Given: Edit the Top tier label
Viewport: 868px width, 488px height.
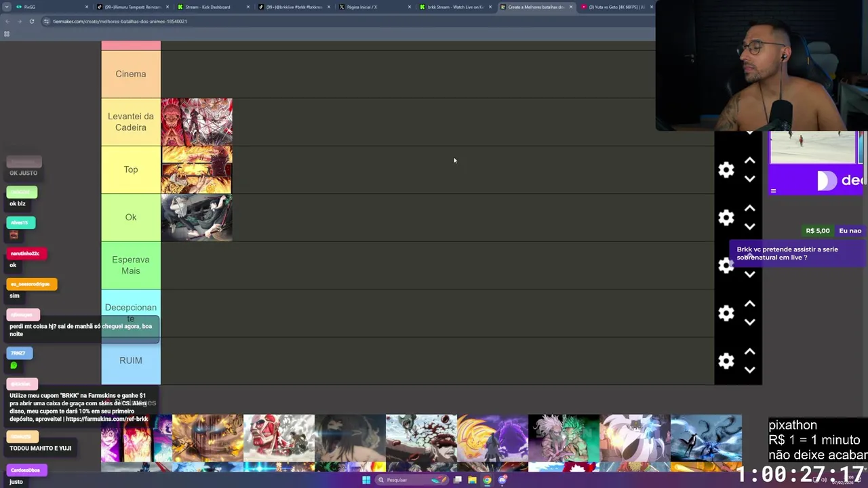Looking at the screenshot, I should tap(131, 169).
